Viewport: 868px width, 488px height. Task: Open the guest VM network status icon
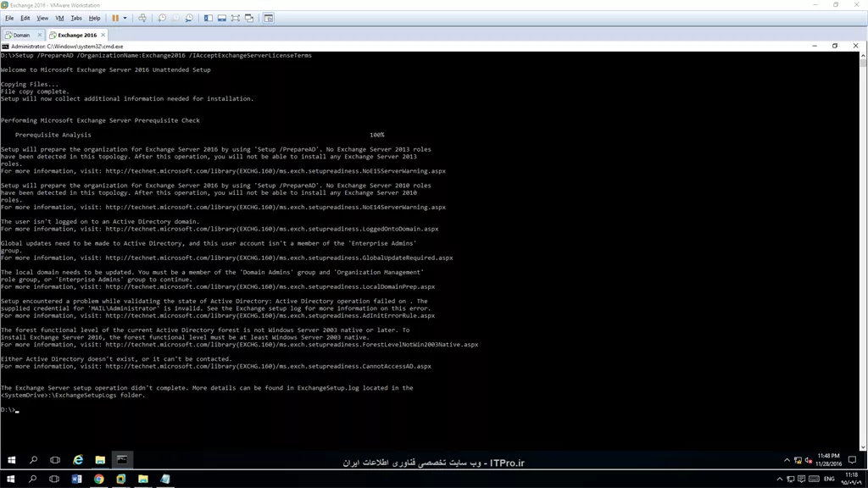click(x=798, y=460)
